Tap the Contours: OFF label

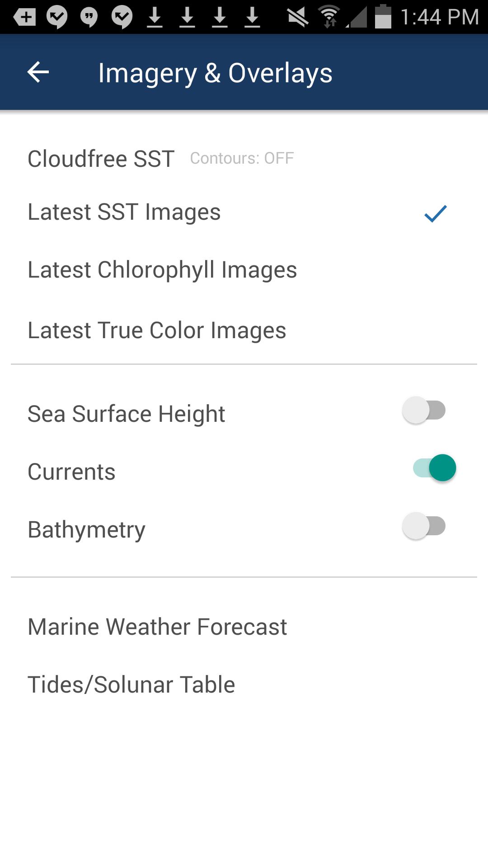[x=242, y=158]
